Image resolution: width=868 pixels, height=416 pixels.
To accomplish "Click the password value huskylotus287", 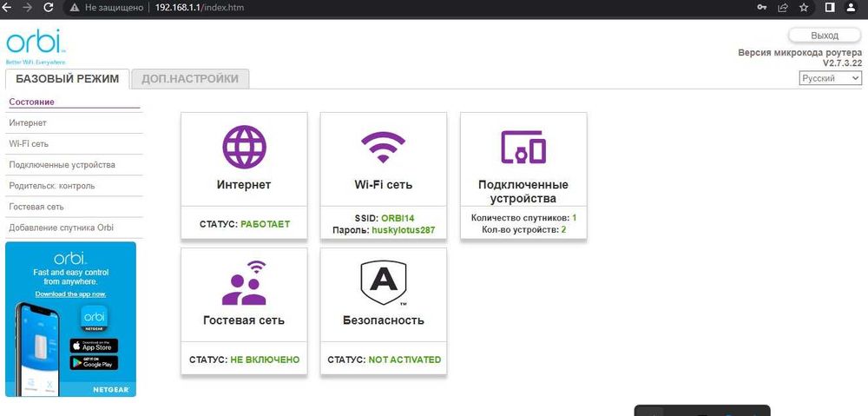I will 403,229.
